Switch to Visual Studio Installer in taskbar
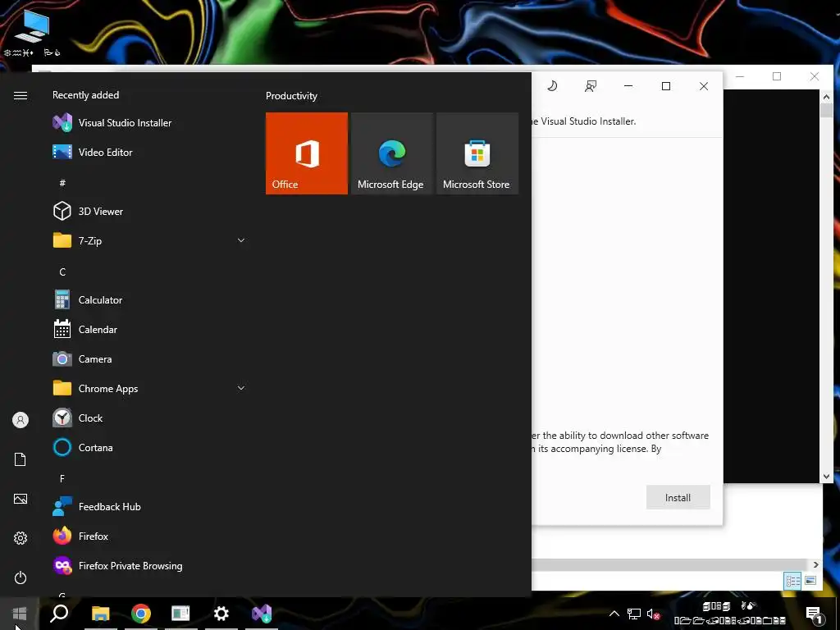The height and width of the screenshot is (630, 840). click(262, 614)
